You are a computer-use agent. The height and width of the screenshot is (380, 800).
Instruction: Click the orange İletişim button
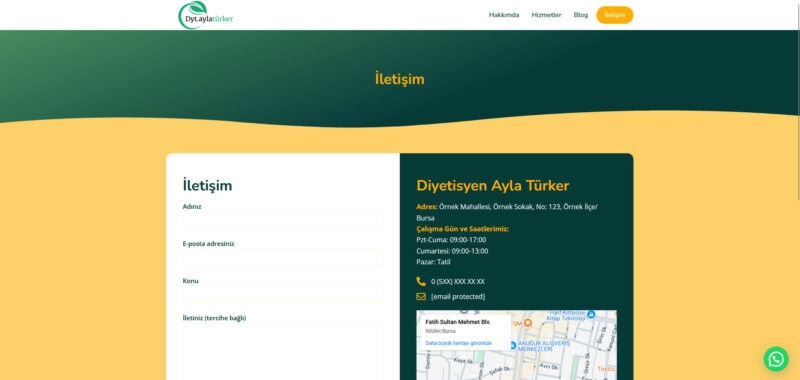pos(614,15)
